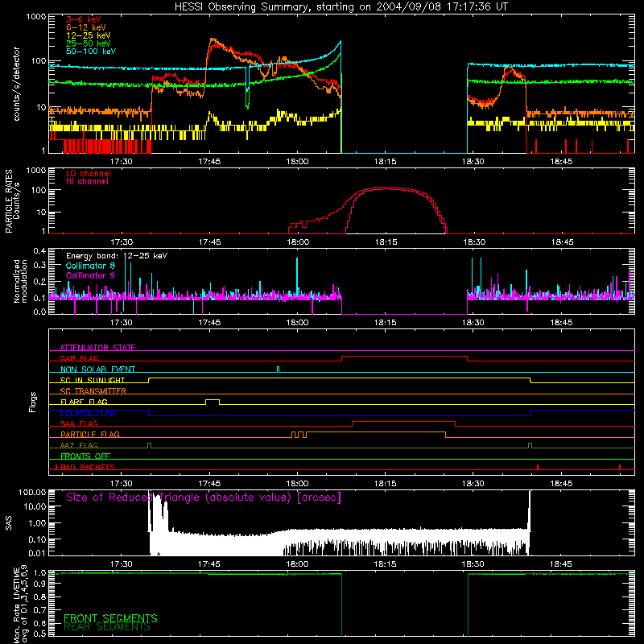Select the REAR SEGMENTS legend label

107,627
